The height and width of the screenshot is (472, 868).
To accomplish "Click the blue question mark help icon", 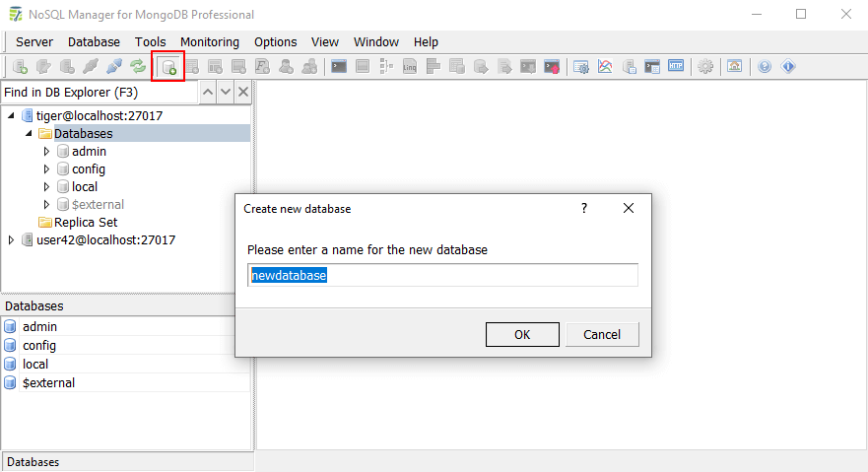I will 765,67.
